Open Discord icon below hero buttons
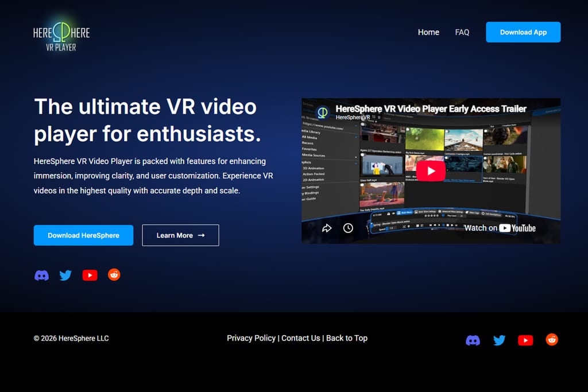Screen dimensions: 588x392 (x=41, y=275)
